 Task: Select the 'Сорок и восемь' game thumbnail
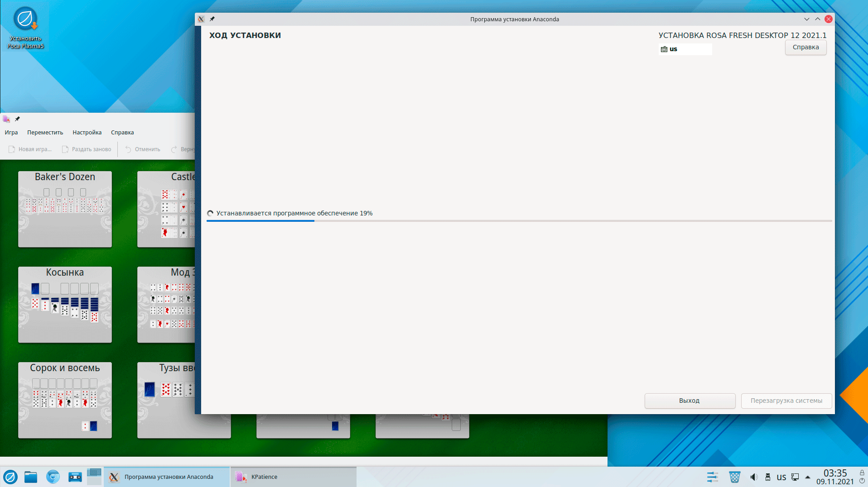tap(65, 400)
